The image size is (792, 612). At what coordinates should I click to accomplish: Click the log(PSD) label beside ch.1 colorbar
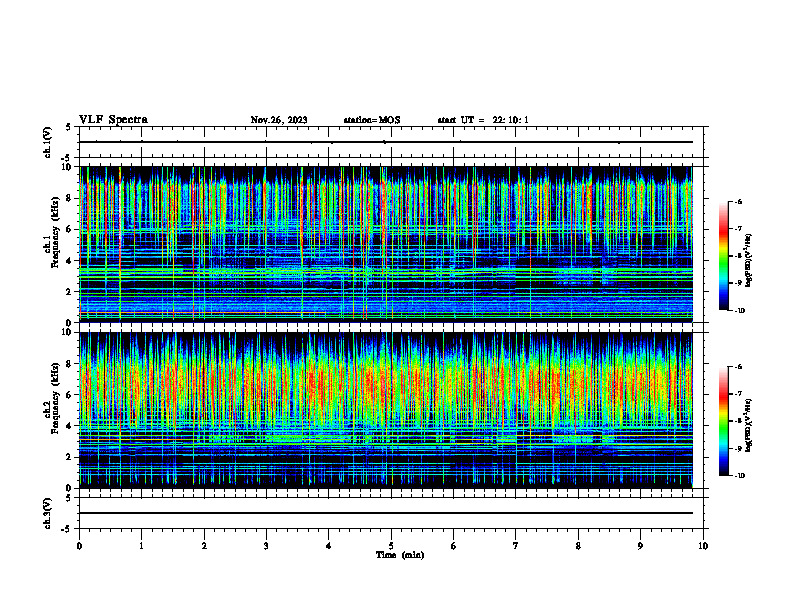(x=749, y=260)
